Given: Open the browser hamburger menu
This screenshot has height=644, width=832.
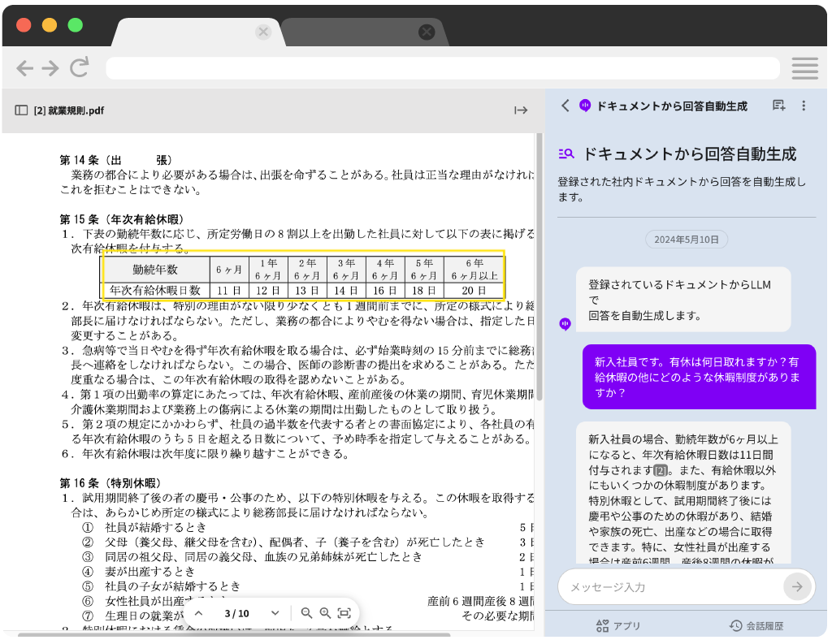Looking at the screenshot, I should click(804, 68).
